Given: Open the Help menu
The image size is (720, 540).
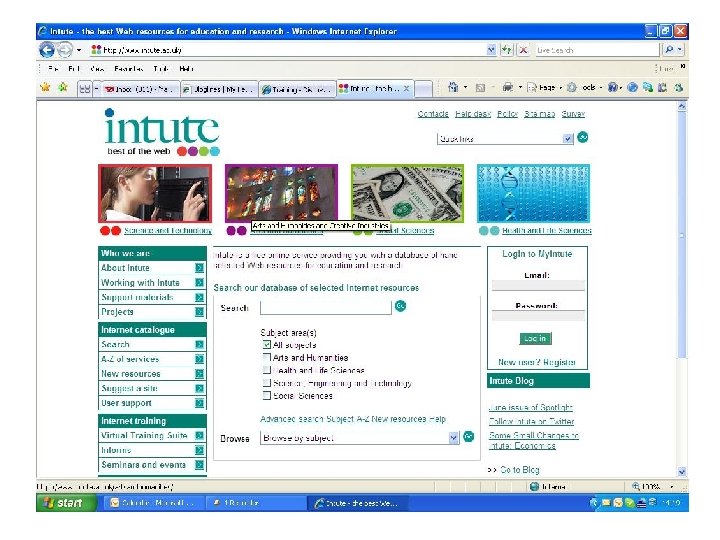Looking at the screenshot, I should pyautogui.click(x=186, y=69).
